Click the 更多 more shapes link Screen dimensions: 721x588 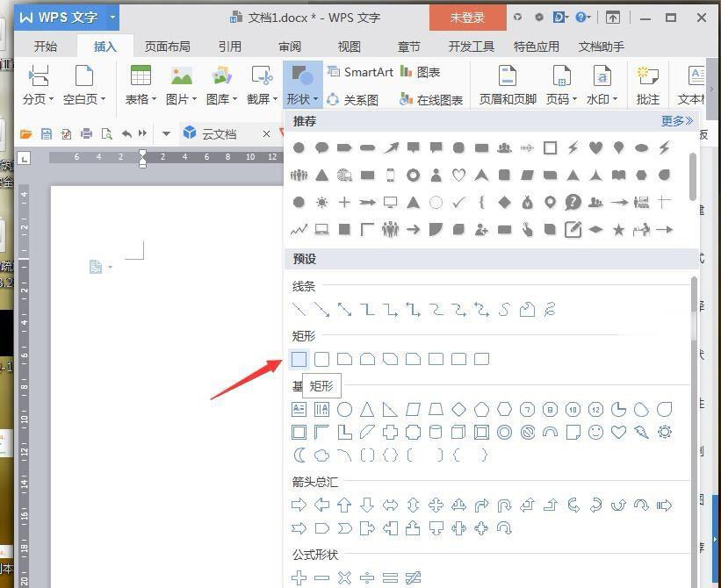(675, 120)
